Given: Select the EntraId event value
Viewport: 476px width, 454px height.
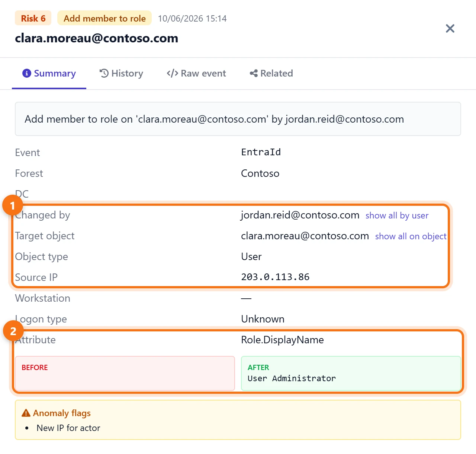Looking at the screenshot, I should click(x=261, y=152).
